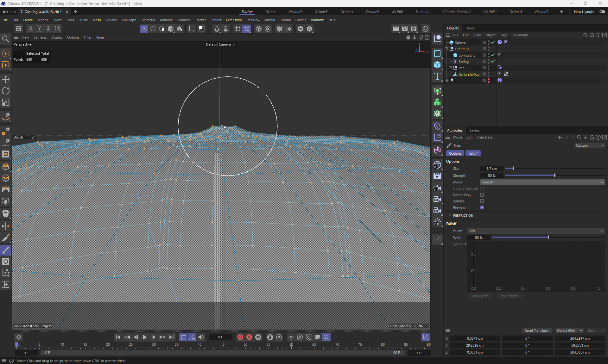Select the Move tool in left toolbar
This screenshot has height=364, width=608.
tap(6, 79)
